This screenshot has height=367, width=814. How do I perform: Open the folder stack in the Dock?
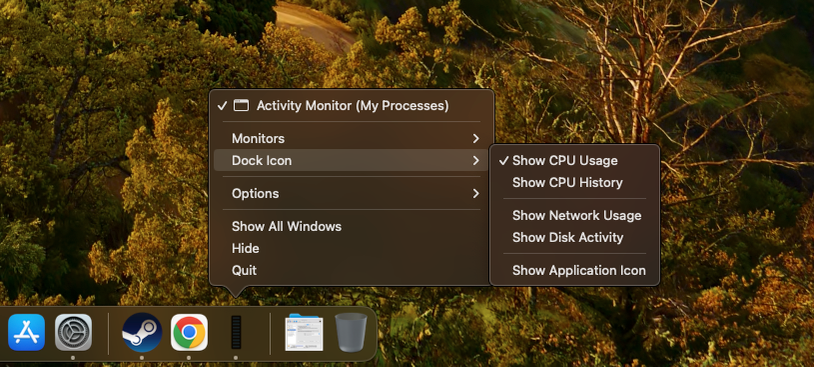304,333
